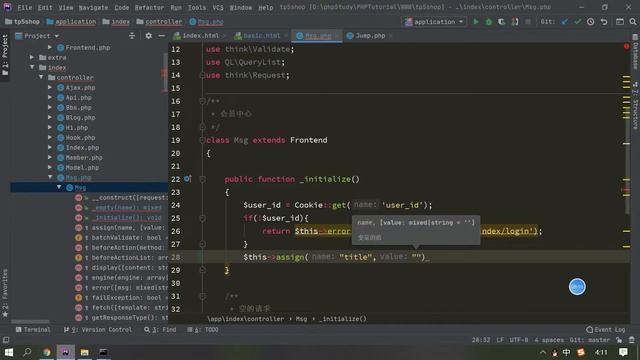This screenshot has height=360, width=640.
Task: Show Git history clock icon
Action: click(x=591, y=22)
